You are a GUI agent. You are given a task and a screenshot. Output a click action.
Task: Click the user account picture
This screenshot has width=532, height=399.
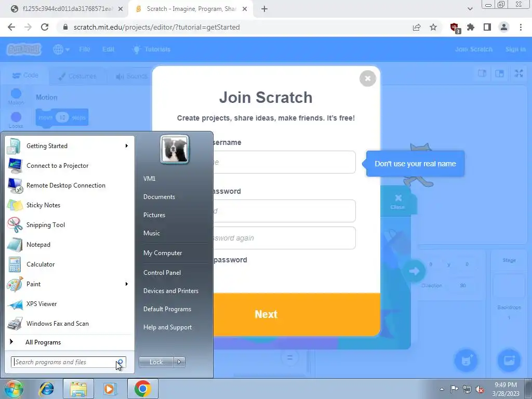(175, 149)
